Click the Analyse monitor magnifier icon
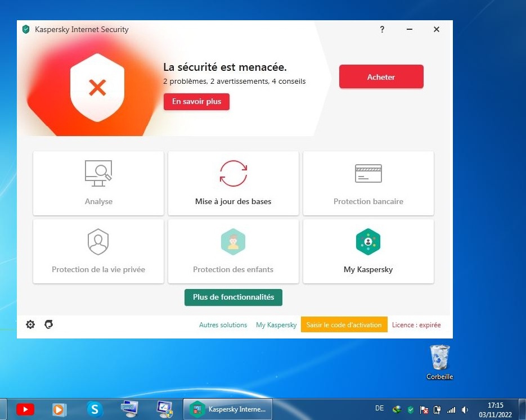This screenshot has width=526, height=420. tap(98, 173)
